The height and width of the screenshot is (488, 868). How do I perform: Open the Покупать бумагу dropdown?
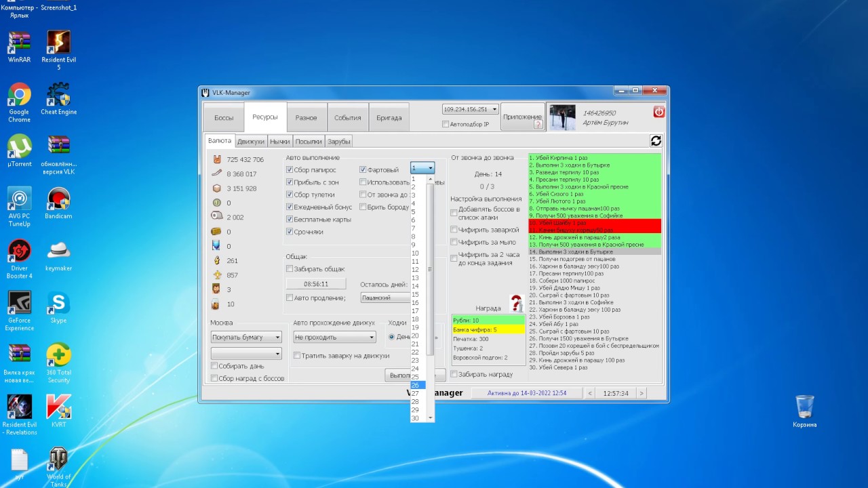click(x=246, y=337)
